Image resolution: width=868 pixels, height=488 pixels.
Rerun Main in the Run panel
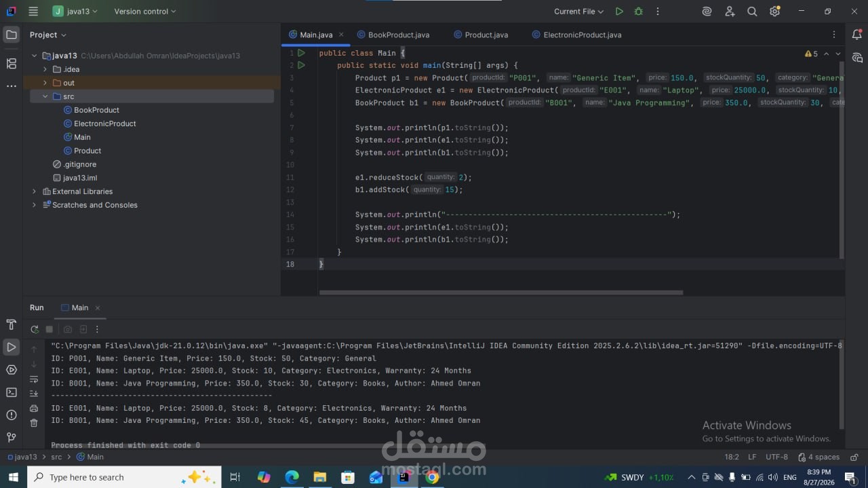pyautogui.click(x=35, y=329)
